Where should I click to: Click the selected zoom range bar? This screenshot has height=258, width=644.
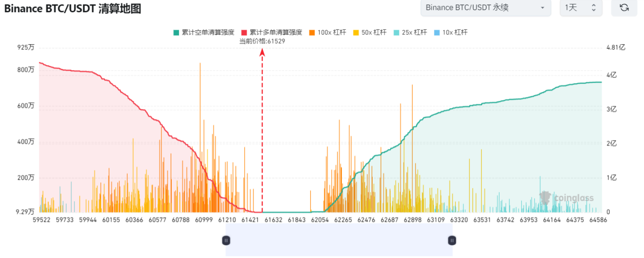(339, 240)
